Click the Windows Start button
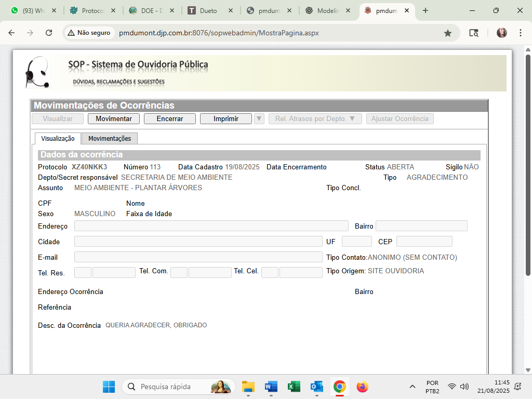The image size is (532, 399). point(109,387)
